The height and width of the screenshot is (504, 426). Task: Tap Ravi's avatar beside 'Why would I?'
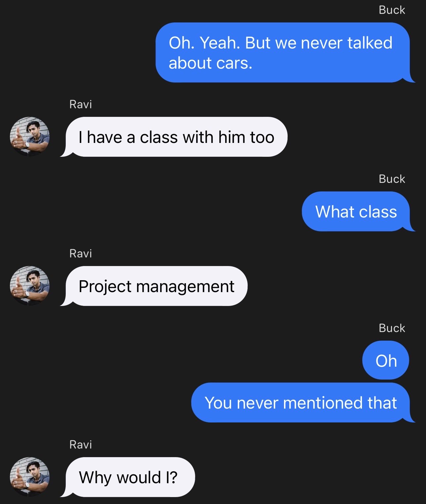30,477
